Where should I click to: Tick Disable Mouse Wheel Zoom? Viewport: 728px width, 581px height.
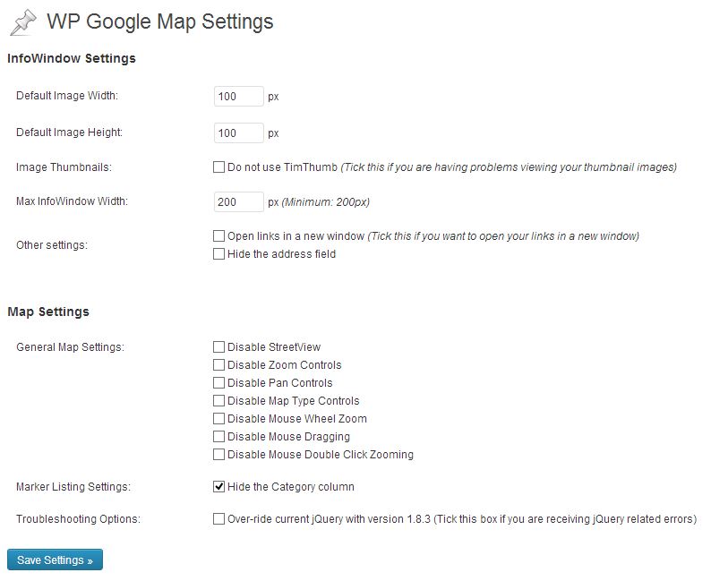(218, 419)
